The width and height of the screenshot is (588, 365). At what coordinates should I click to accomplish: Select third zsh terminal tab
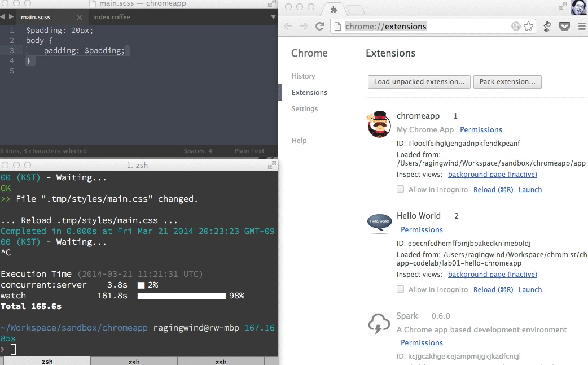221,361
